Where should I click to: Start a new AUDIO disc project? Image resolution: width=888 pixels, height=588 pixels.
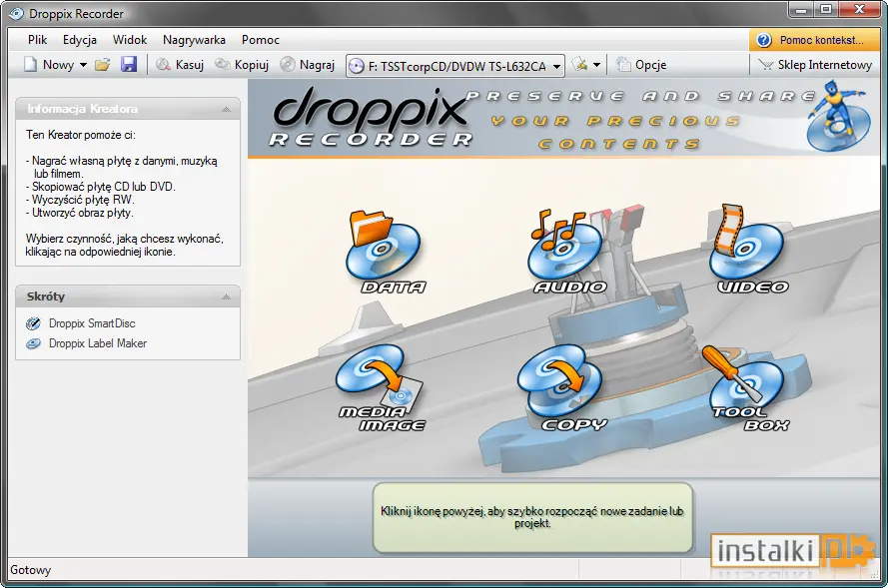pyautogui.click(x=566, y=252)
